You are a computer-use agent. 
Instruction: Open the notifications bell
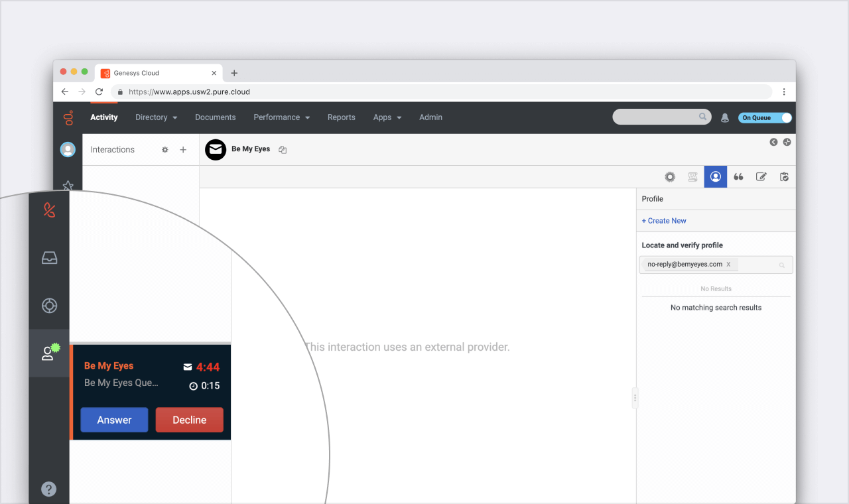point(724,117)
